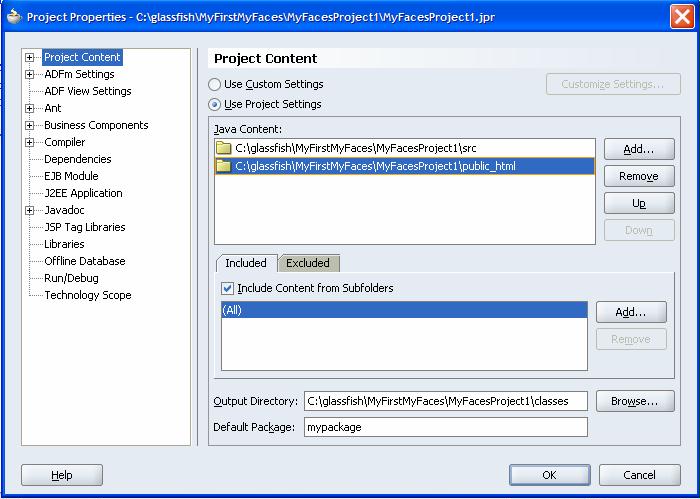Screen dimensions: 700x499
Task: Open the Technology Scope category
Action: pyautogui.click(x=87, y=295)
